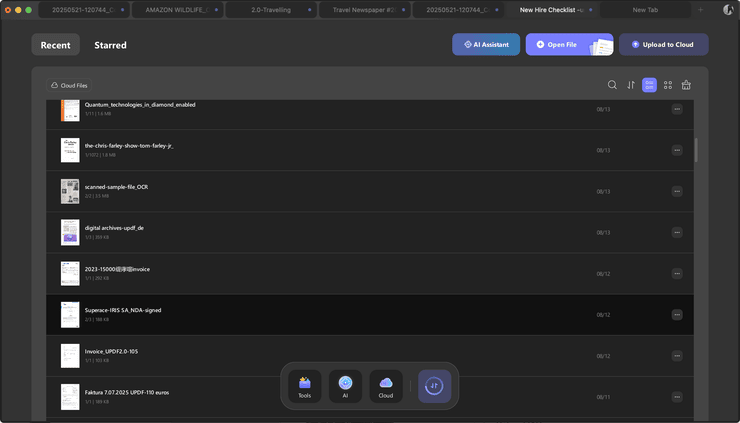Click the circular recent-files button in dock
Image resolution: width=740 pixels, height=423 pixels.
434,386
